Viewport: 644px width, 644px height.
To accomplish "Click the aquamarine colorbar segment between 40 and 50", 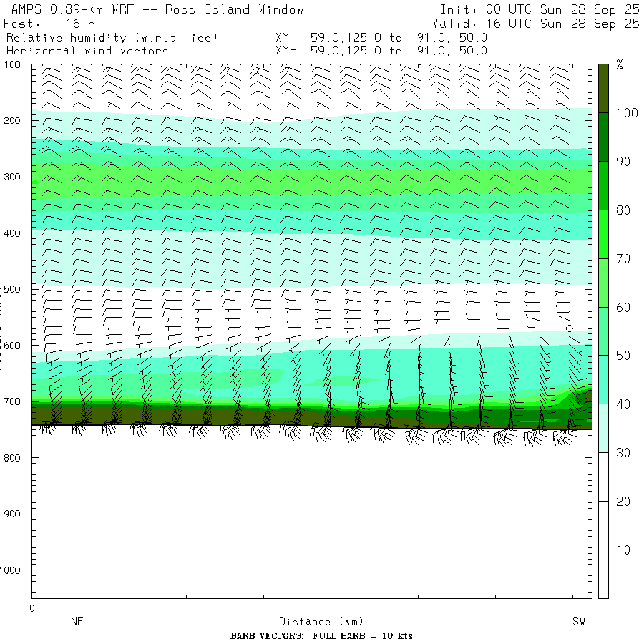I will (603, 379).
